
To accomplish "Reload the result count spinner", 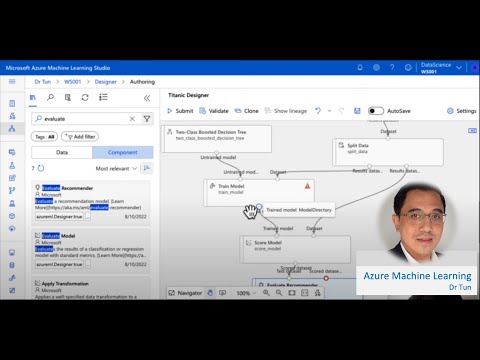I will coord(41,168).
